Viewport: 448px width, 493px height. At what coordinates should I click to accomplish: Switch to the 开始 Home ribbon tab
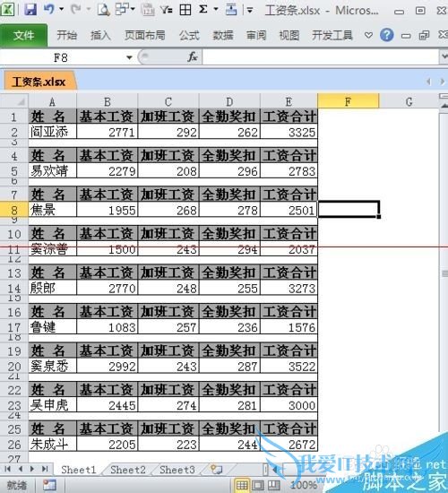pyautogui.click(x=66, y=35)
